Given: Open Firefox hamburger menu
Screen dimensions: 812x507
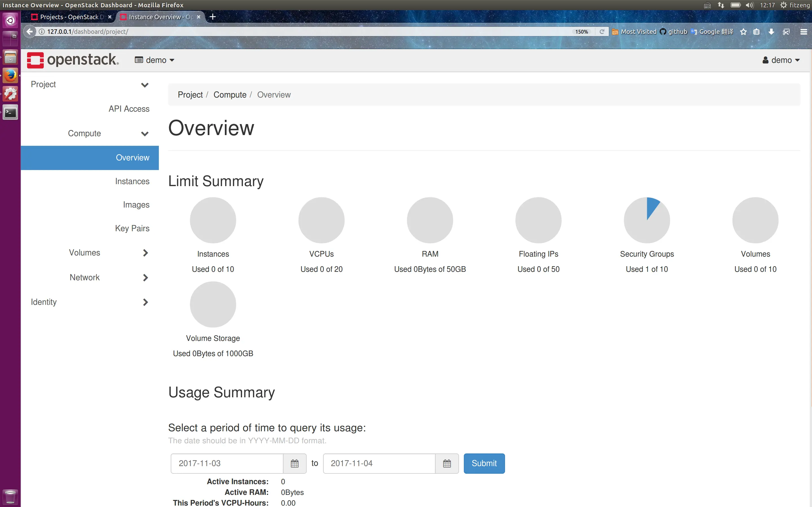Looking at the screenshot, I should tap(804, 32).
